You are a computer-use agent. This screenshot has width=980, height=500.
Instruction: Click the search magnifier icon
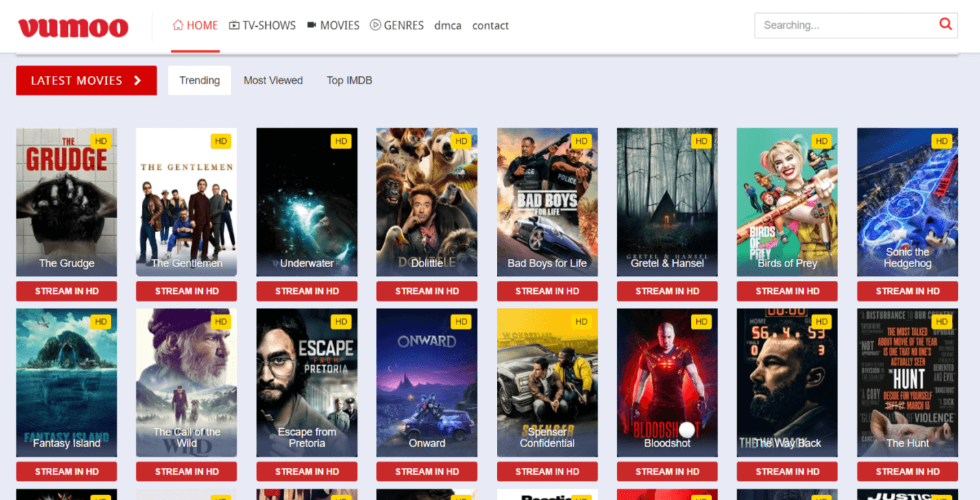pyautogui.click(x=946, y=25)
